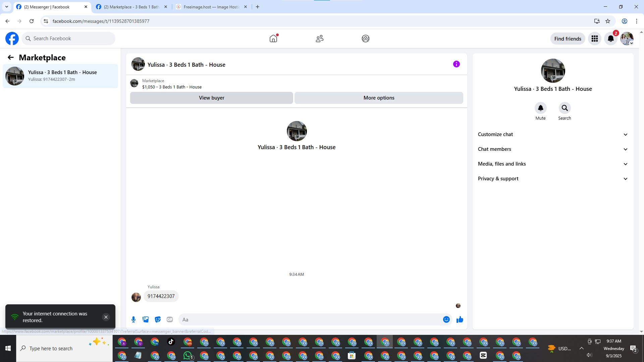Click the Find friends button
The height and width of the screenshot is (362, 644).
coord(568,39)
